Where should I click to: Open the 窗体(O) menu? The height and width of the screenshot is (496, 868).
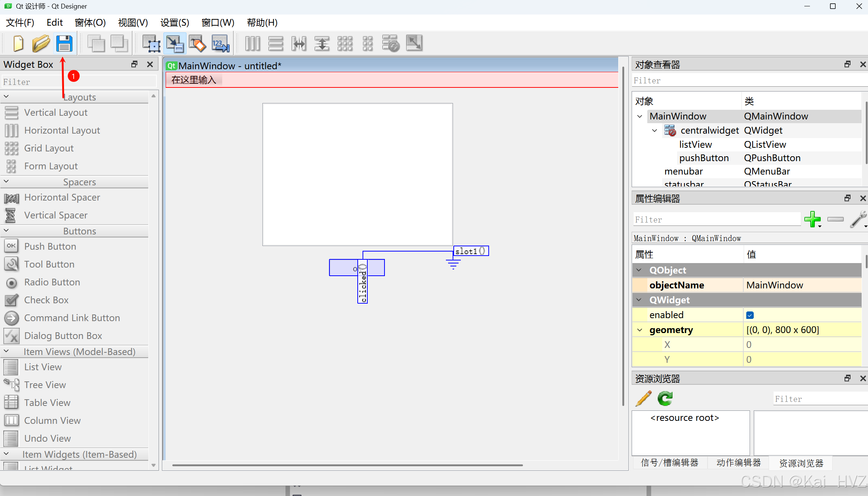pos(90,23)
